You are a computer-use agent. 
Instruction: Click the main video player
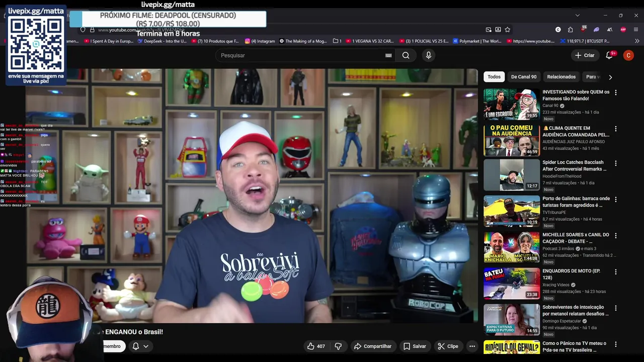[252, 196]
